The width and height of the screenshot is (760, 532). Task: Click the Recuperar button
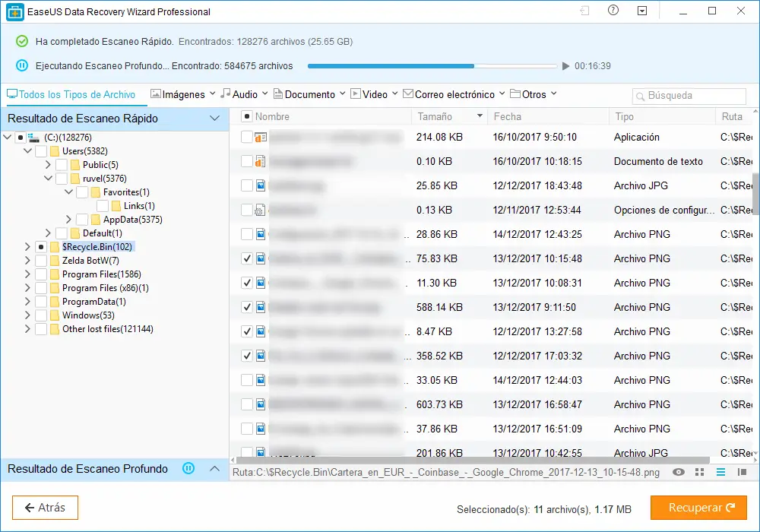(x=698, y=507)
